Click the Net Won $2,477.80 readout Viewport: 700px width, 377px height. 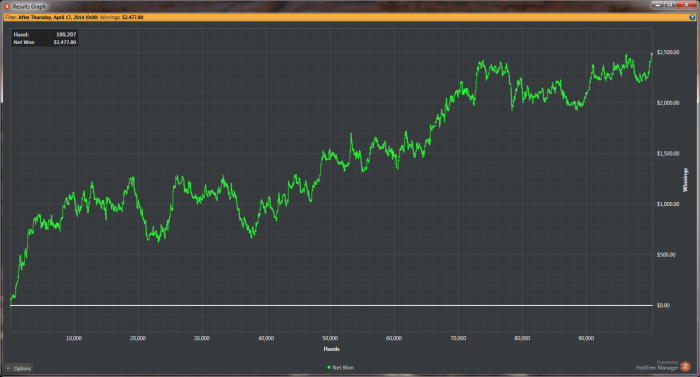point(45,42)
